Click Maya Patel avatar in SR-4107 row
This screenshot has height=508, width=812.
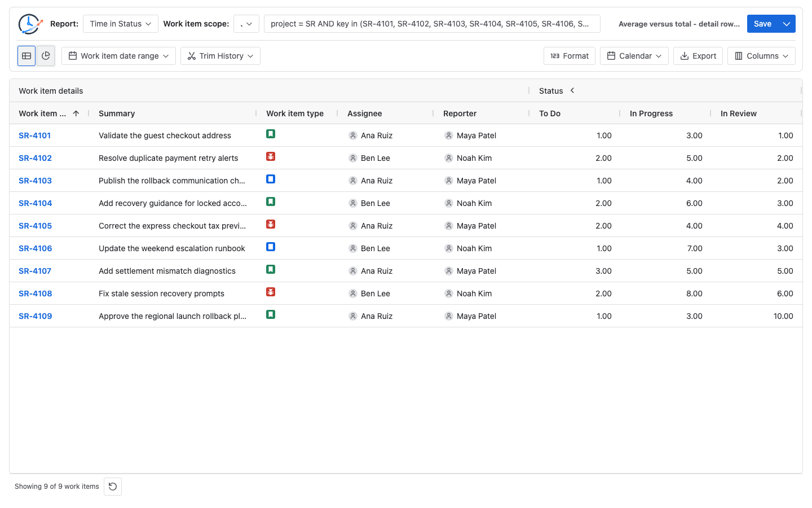pos(449,271)
